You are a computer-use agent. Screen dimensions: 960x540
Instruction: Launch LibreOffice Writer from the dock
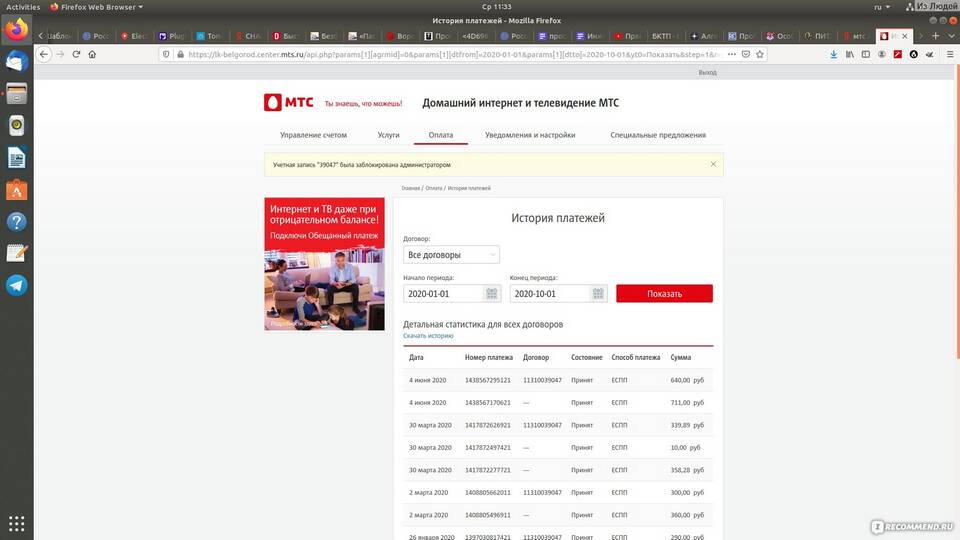(17, 159)
